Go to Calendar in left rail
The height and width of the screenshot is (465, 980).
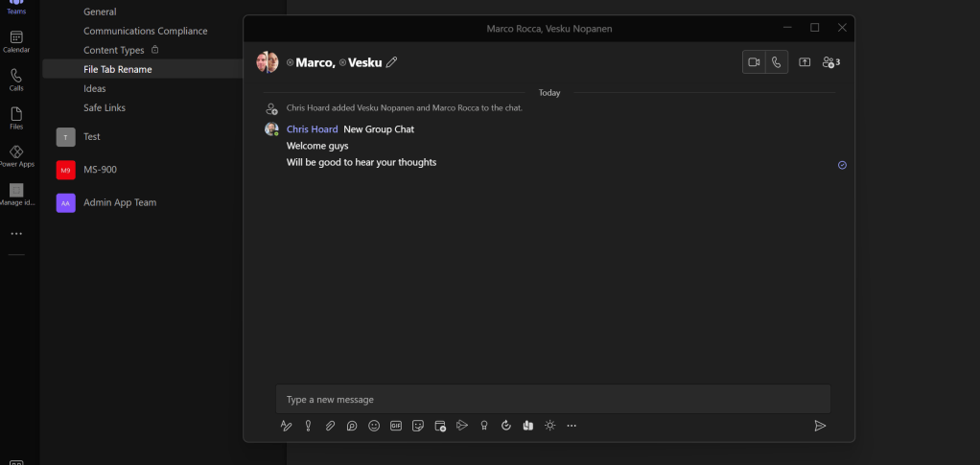point(16,41)
